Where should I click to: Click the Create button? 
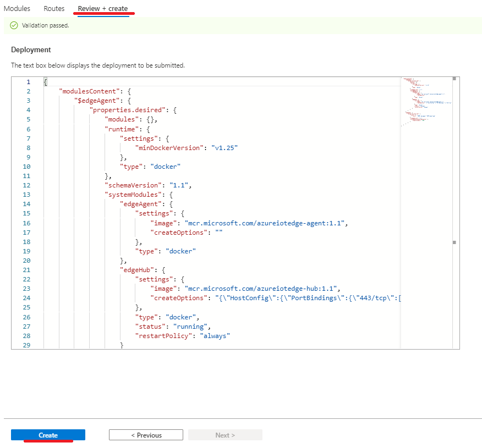click(48, 435)
